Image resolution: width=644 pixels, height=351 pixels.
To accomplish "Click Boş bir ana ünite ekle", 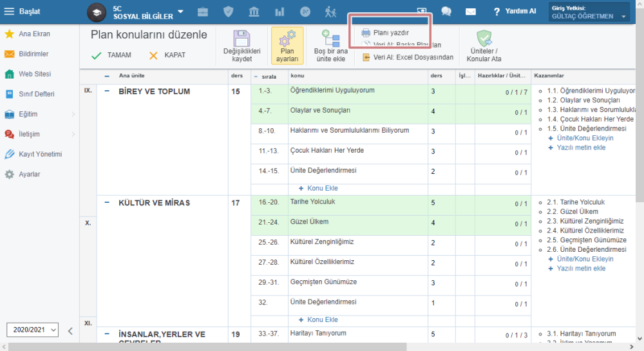I will pyautogui.click(x=330, y=46).
